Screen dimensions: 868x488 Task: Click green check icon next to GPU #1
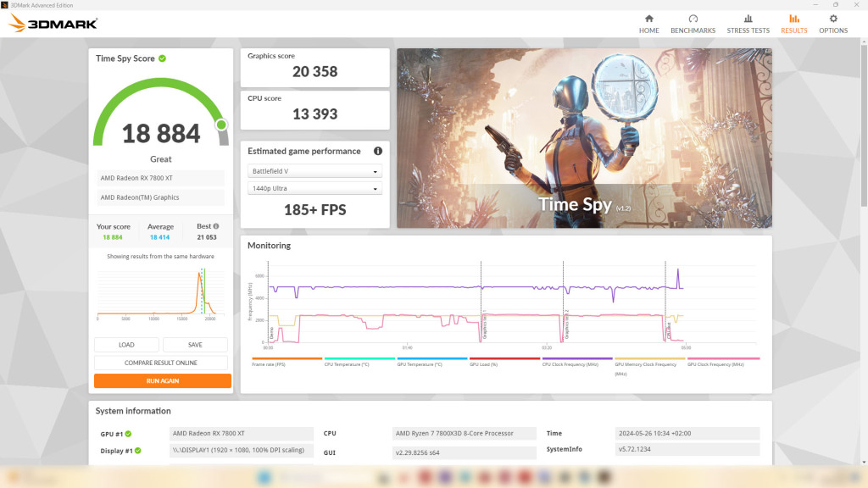(x=128, y=434)
